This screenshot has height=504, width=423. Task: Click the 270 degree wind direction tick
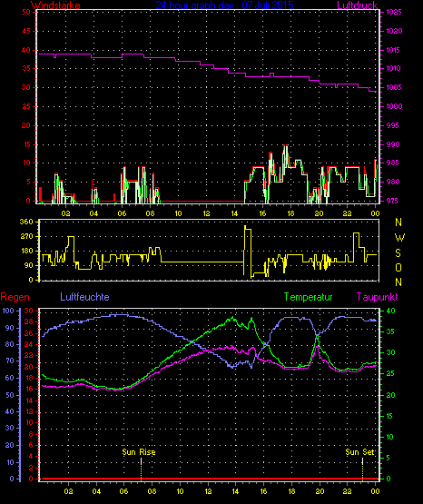26,237
